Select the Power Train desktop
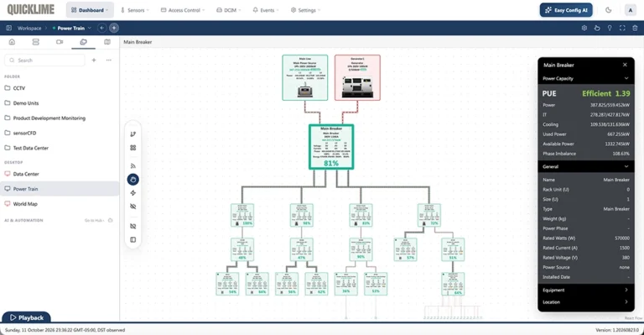644x335 pixels. [x=60, y=189]
